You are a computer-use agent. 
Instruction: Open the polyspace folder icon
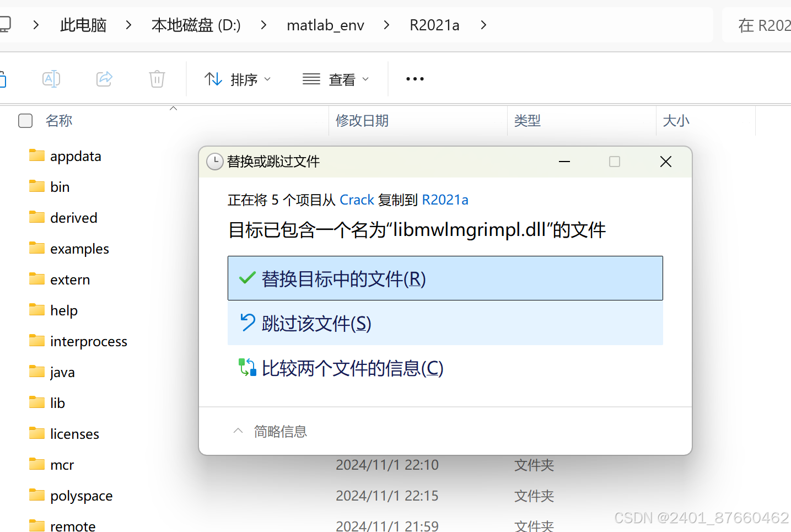click(x=36, y=495)
